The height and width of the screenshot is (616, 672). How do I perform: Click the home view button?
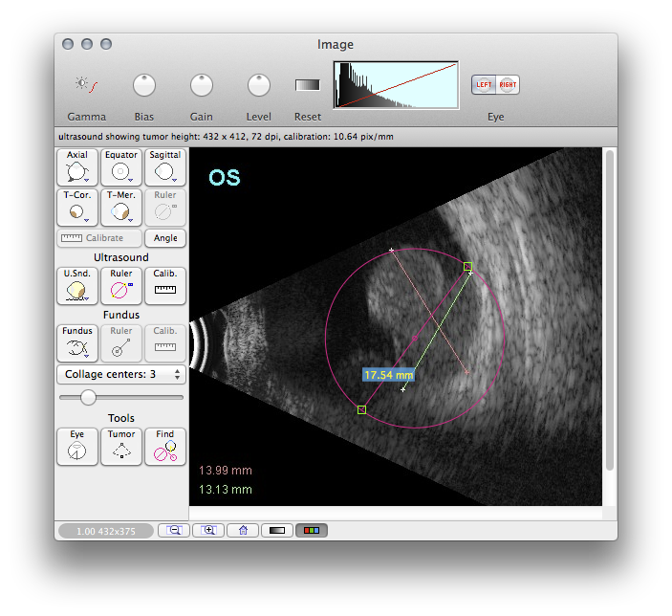point(243,530)
